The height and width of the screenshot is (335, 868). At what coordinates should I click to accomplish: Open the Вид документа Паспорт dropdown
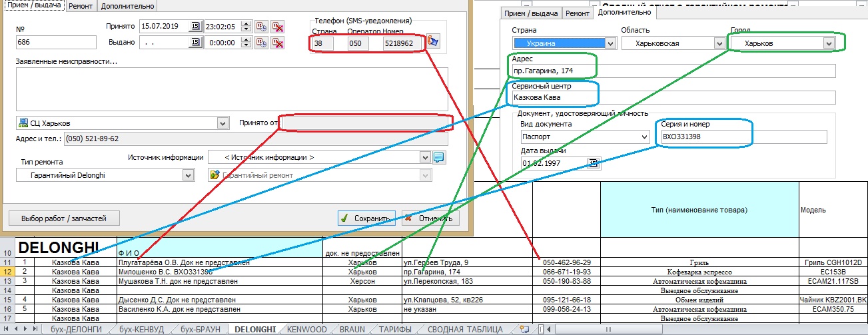pos(644,137)
